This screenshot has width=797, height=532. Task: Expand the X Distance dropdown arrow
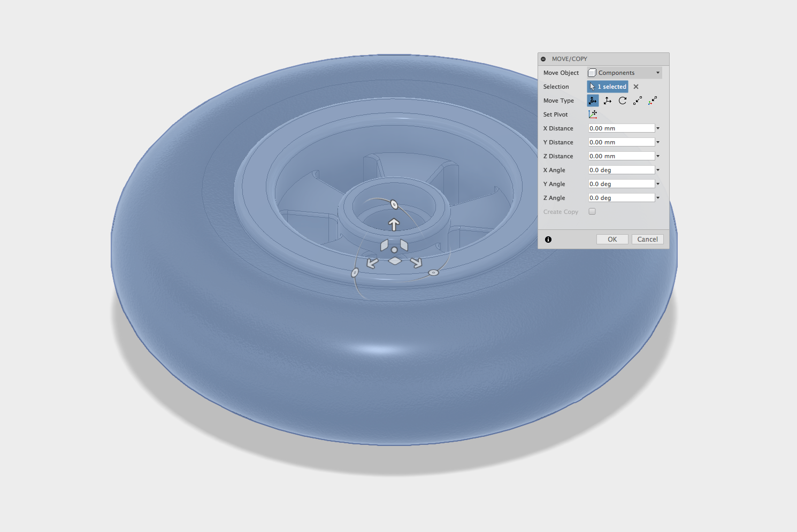[x=658, y=128]
